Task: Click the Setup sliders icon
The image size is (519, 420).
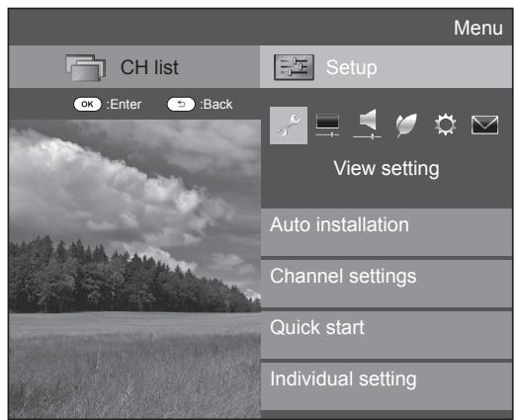Action: (x=294, y=67)
